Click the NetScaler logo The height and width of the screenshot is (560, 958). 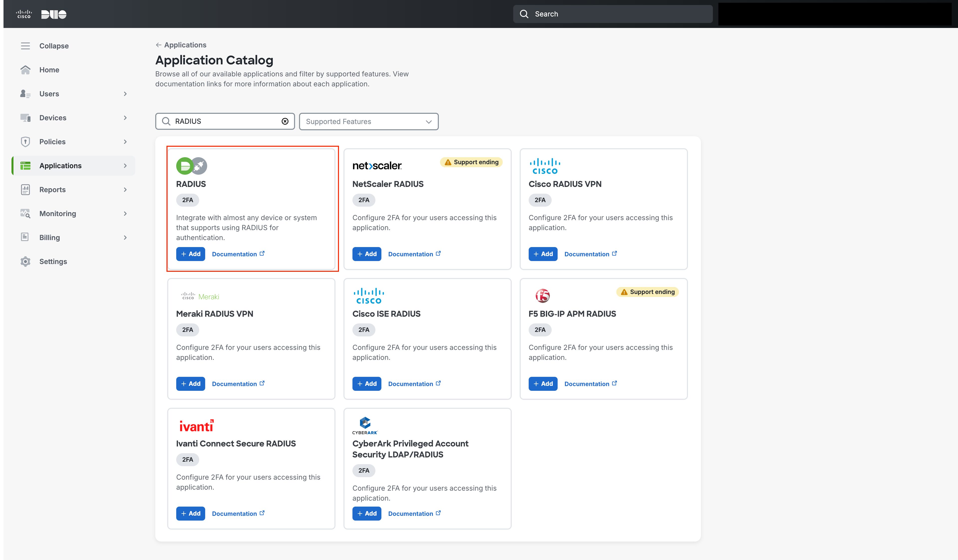point(377,166)
